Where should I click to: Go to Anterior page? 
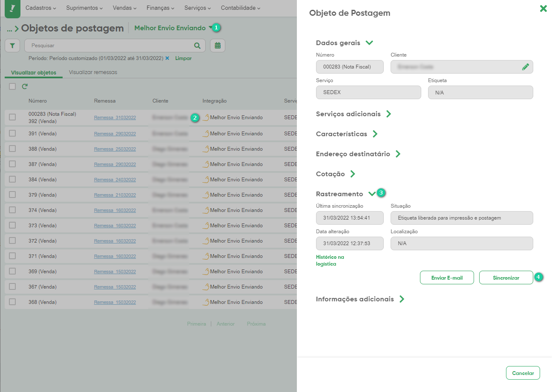click(225, 324)
